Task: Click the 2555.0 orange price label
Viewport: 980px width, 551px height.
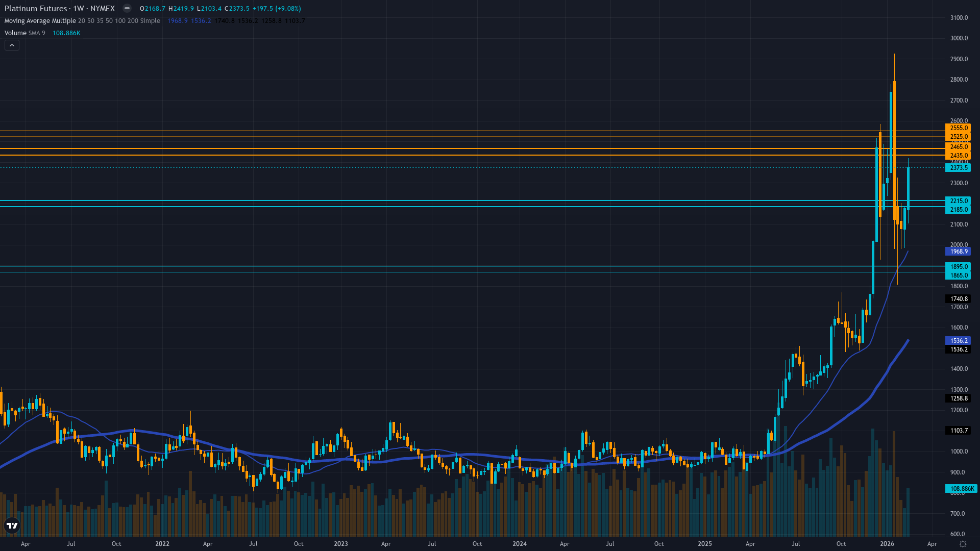Action: pyautogui.click(x=958, y=128)
